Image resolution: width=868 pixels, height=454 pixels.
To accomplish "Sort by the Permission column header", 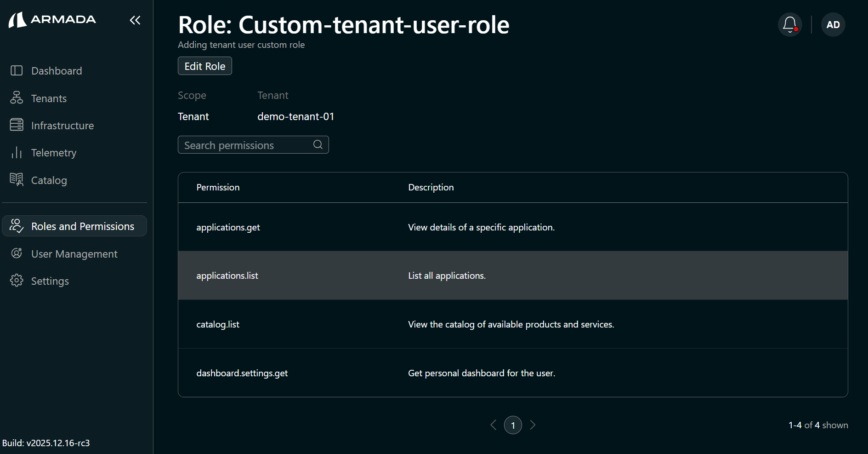I will tap(218, 187).
